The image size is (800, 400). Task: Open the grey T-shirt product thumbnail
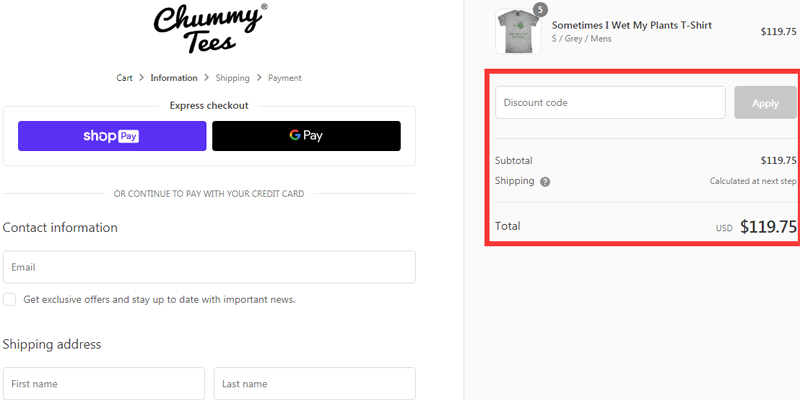click(x=518, y=31)
